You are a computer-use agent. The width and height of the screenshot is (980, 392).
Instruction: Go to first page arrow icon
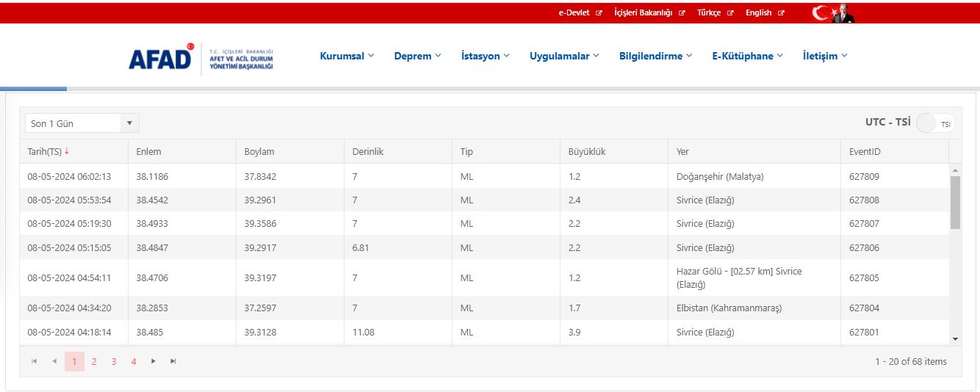click(35, 361)
